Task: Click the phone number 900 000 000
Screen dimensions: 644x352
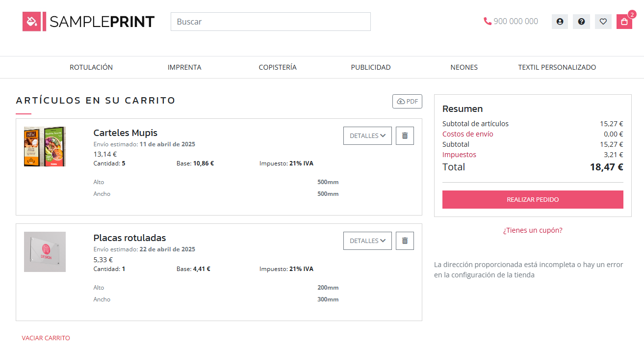Action: 511,22
